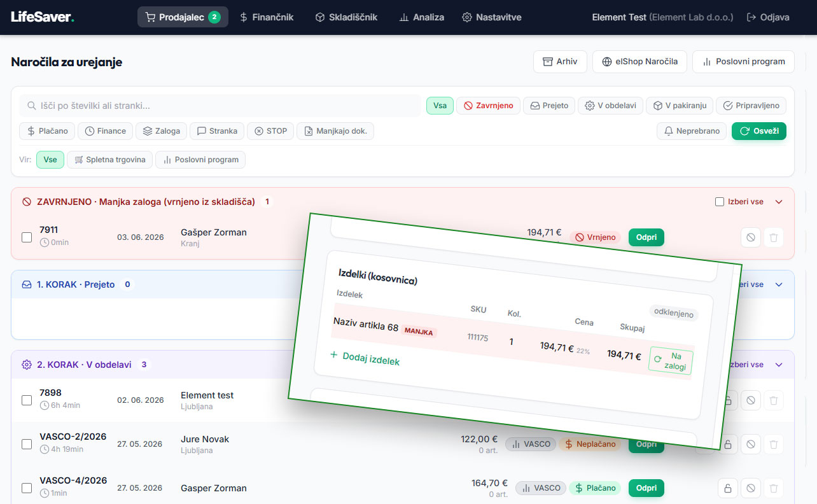Image resolution: width=817 pixels, height=504 pixels.
Task: Select the Vsa status filter
Action: (440, 106)
